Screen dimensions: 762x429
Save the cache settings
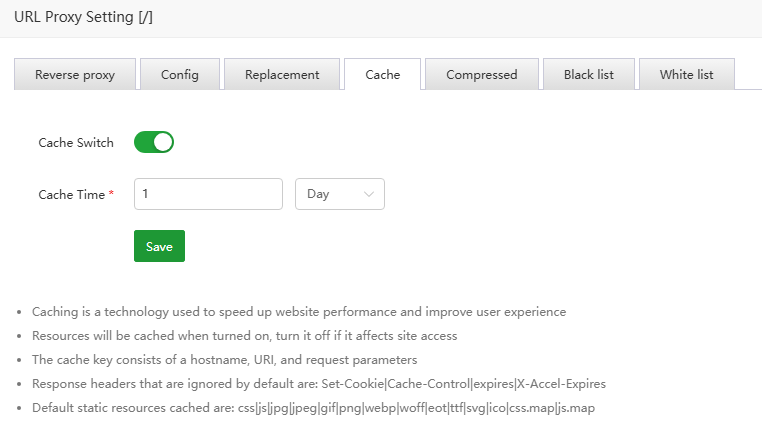point(159,246)
